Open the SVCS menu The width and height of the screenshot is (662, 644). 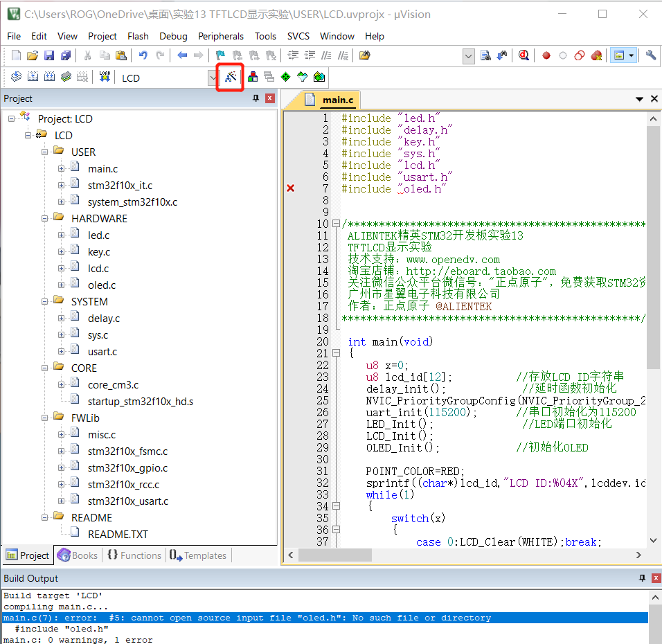tap(298, 36)
